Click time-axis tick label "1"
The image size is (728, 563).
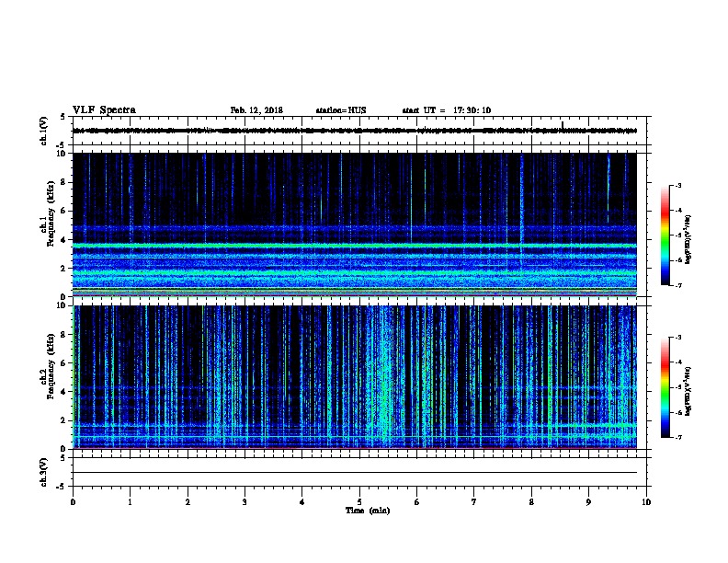tap(130, 502)
